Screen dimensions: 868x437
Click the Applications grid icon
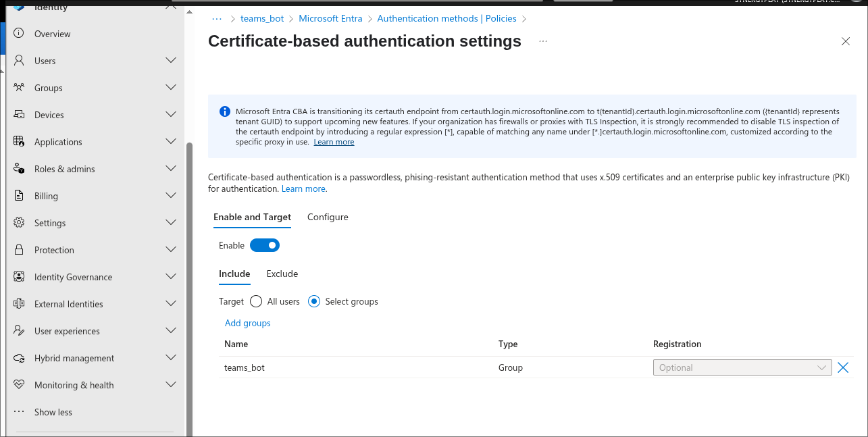(x=19, y=142)
